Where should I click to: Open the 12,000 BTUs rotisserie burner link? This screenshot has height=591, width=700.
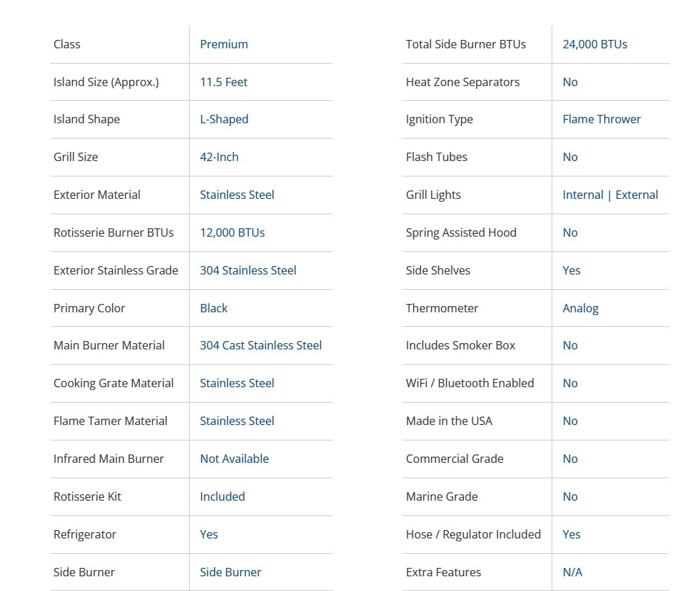(232, 232)
